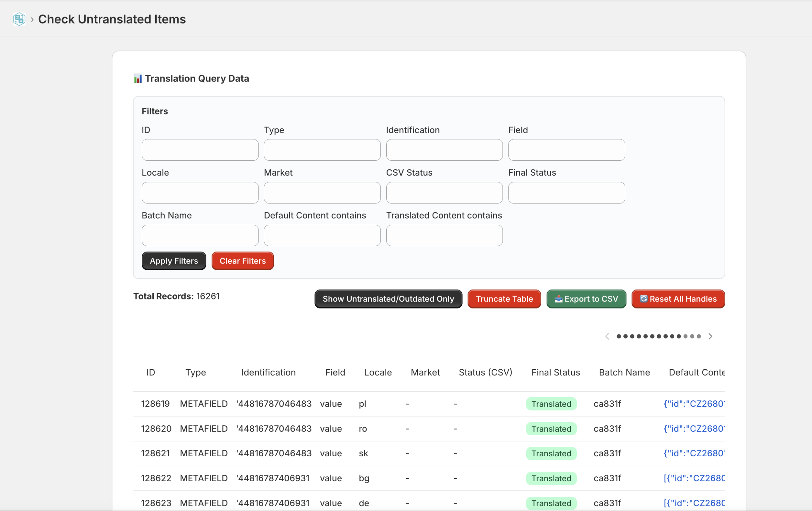Click Translated Content contains input
The width and height of the screenshot is (812, 511).
444,236
